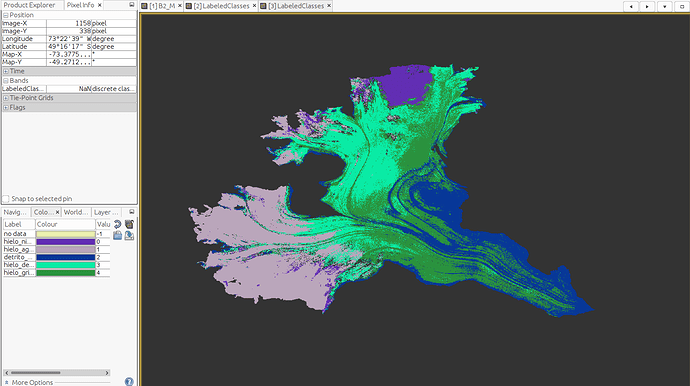The height and width of the screenshot is (386, 690).
Task: Click the export colour palette icon
Action: coord(129,235)
